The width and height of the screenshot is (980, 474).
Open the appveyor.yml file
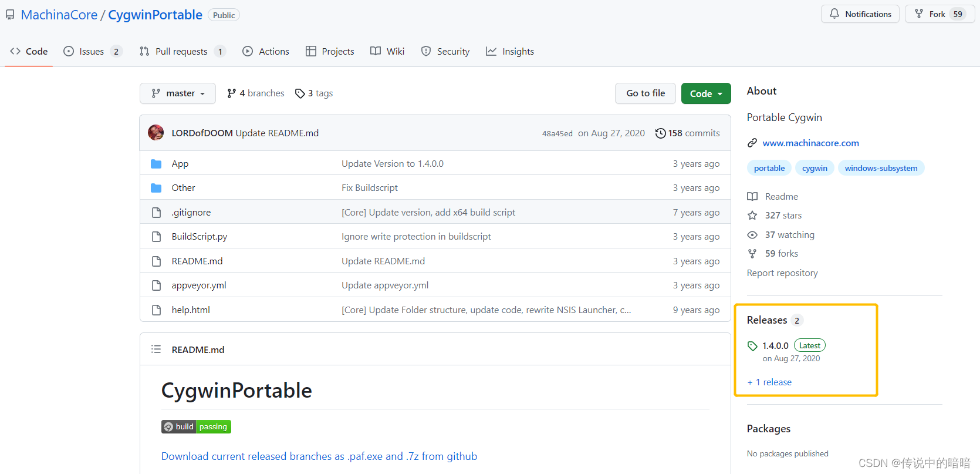[x=199, y=285]
